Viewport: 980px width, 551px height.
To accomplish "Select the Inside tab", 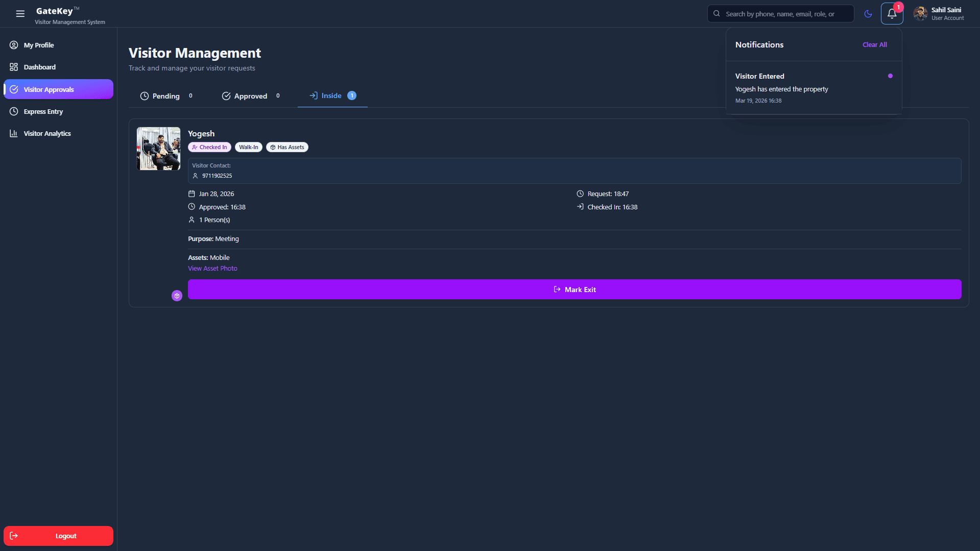I will pyautogui.click(x=331, y=95).
